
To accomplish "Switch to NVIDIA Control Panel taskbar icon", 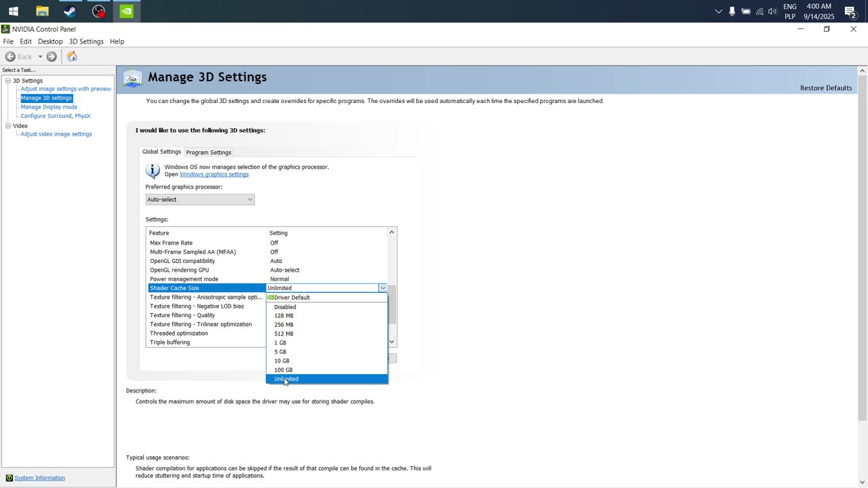I will [x=126, y=11].
